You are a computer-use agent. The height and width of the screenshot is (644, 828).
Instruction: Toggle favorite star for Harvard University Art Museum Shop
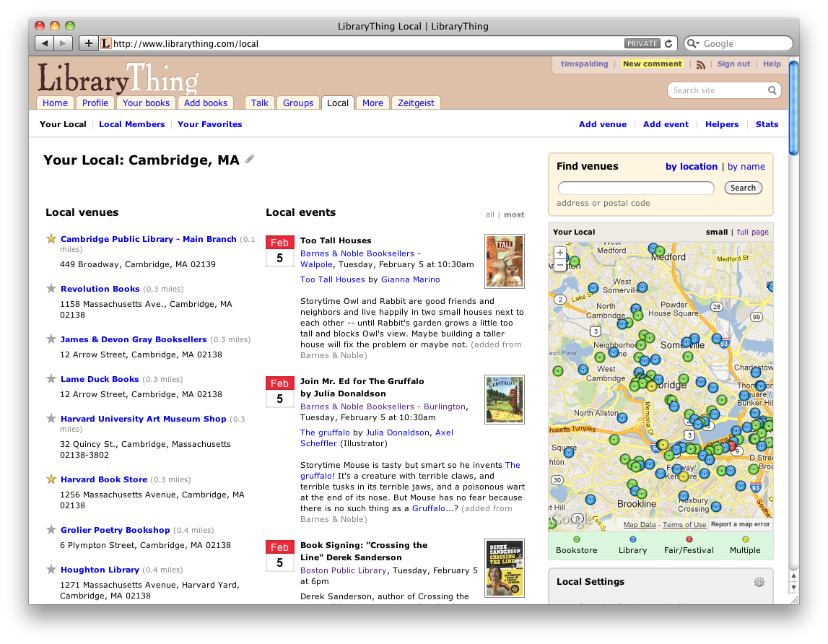(51, 419)
